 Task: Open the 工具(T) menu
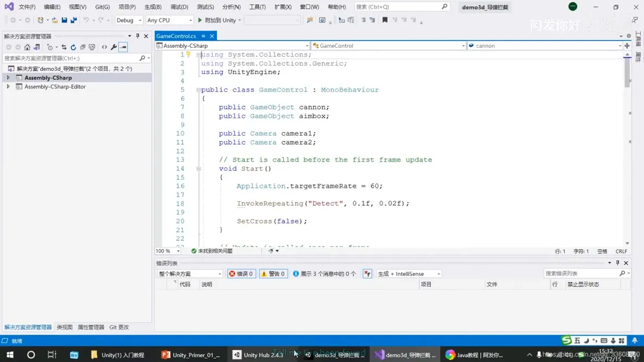coord(257,7)
